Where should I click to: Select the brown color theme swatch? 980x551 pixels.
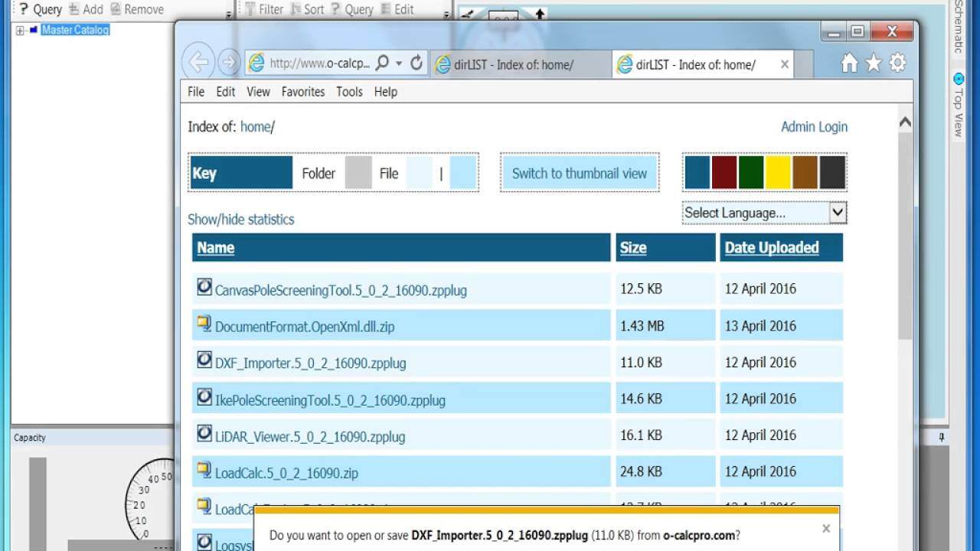pyautogui.click(x=805, y=172)
